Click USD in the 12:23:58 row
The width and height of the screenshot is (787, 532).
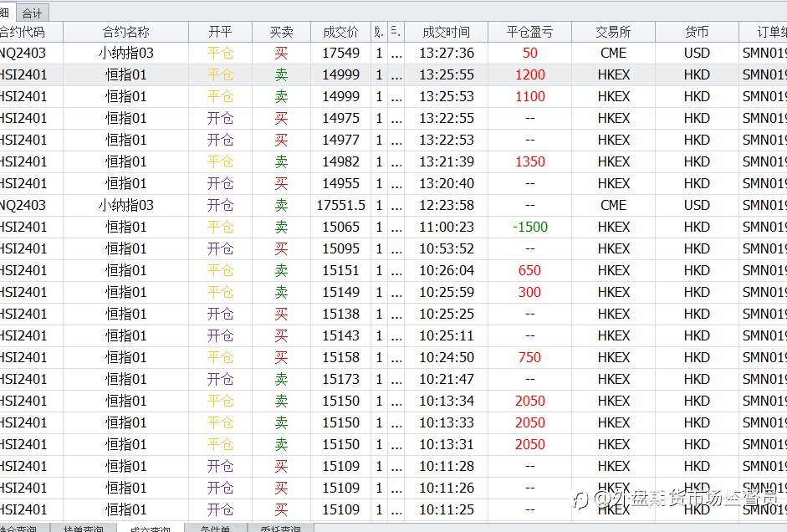[x=697, y=205]
